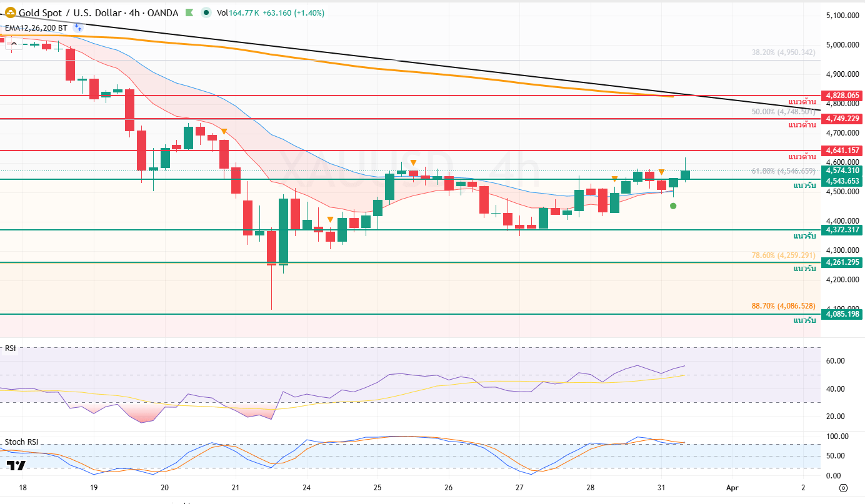Click the 4,372.317 support price label
Viewport: 865px width, 504px height.
(842, 230)
